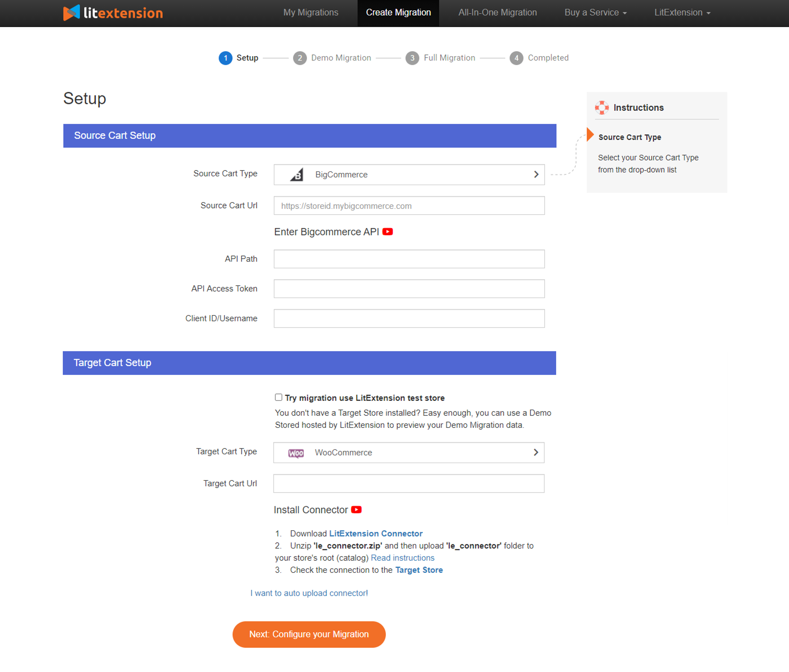
Task: Click the Target Cart Setup header
Action: click(x=309, y=363)
